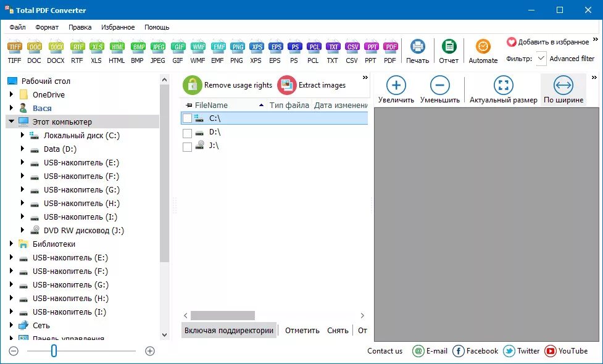Expand Локальный диск (C:) node
Viewport: 603px width, 364px height.
(x=22, y=135)
